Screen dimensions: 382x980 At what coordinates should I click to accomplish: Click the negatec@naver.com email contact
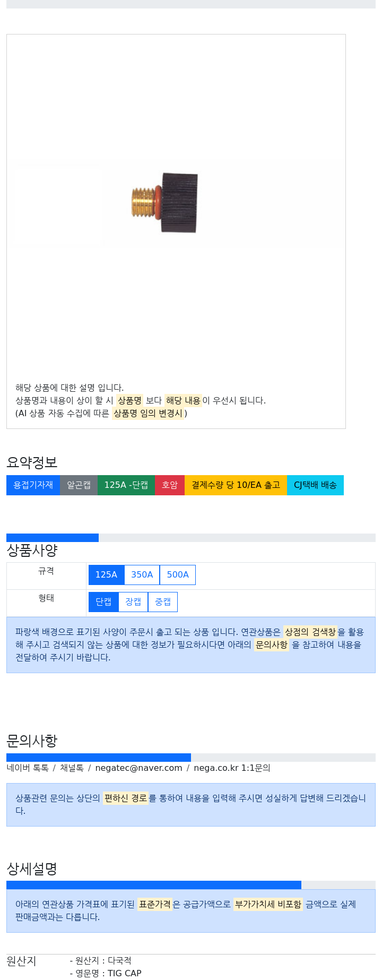138,768
